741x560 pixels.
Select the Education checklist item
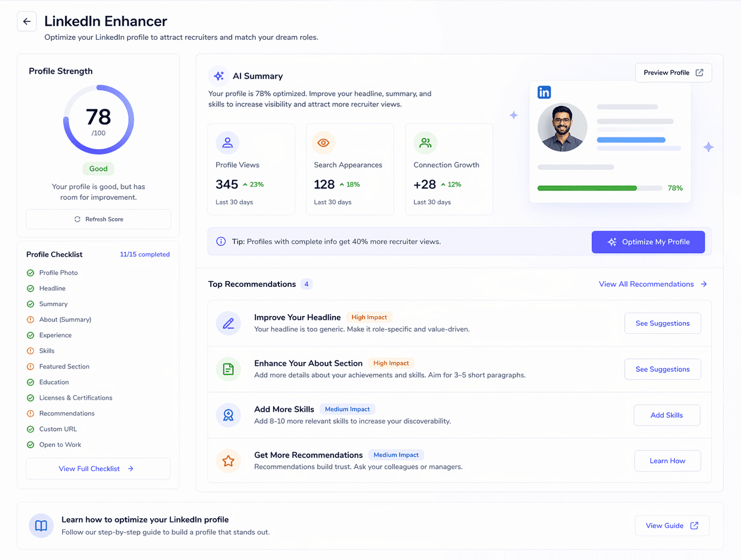point(54,382)
